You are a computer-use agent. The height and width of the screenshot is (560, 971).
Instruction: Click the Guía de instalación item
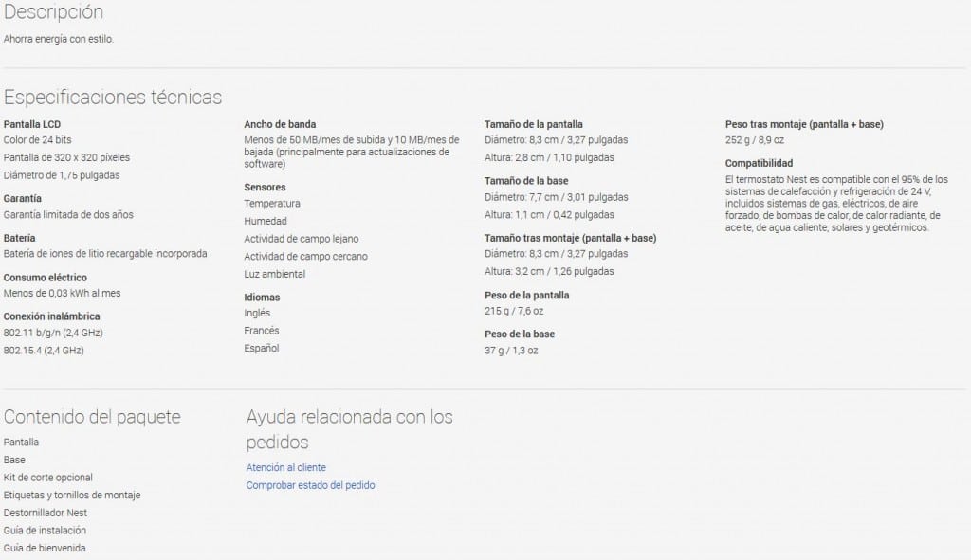(x=45, y=531)
